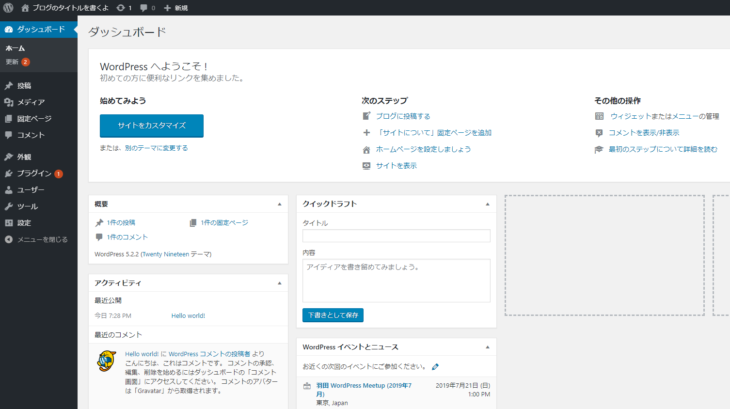Click the タイトル input in Quick Draft
730x409 pixels.
pos(396,236)
